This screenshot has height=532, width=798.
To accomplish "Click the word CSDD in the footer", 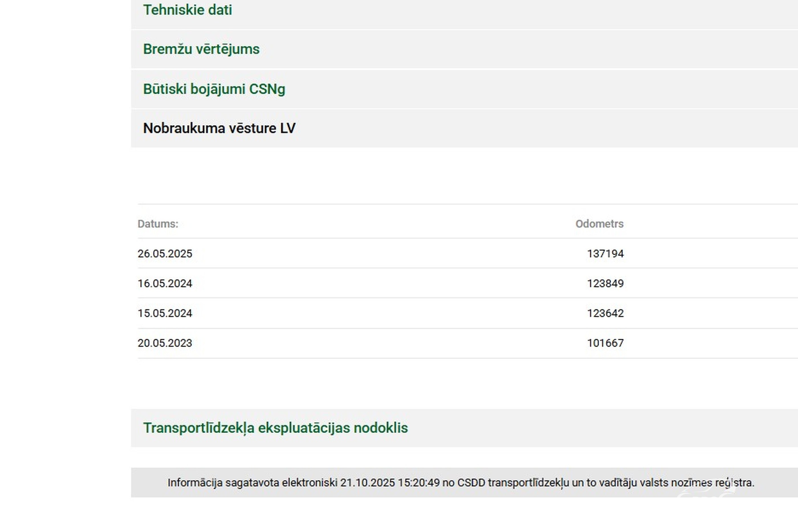I will coord(471,483).
